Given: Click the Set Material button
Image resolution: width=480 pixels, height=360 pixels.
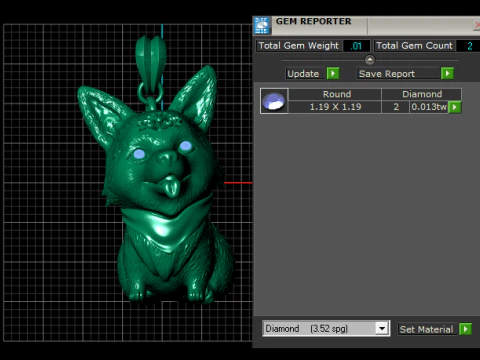Looking at the screenshot, I should pyautogui.click(x=428, y=329).
